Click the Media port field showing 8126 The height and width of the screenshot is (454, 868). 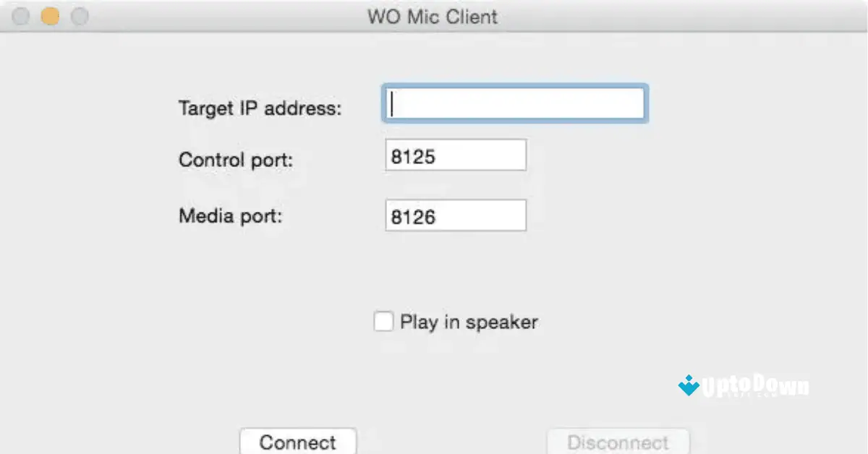[455, 215]
